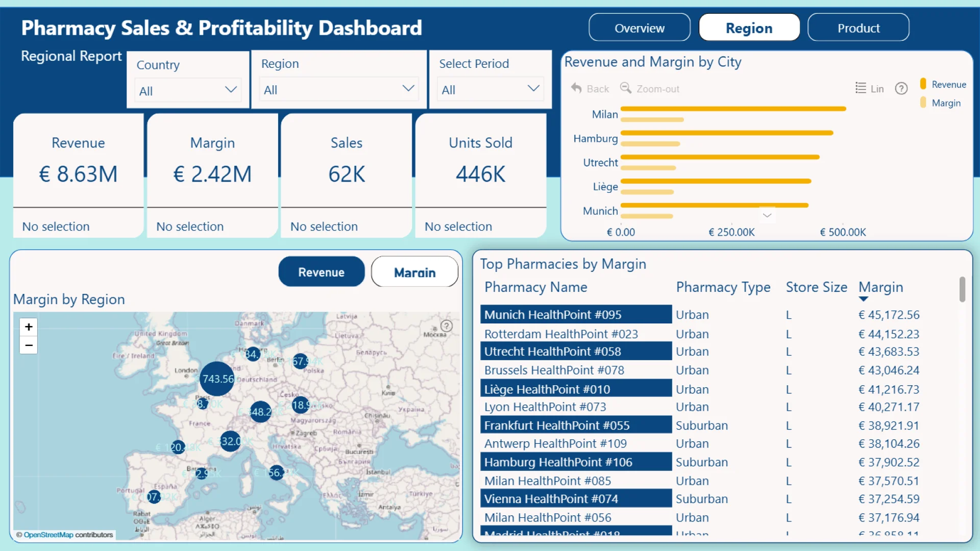Zoom out the map with minus button

pyautogui.click(x=29, y=345)
